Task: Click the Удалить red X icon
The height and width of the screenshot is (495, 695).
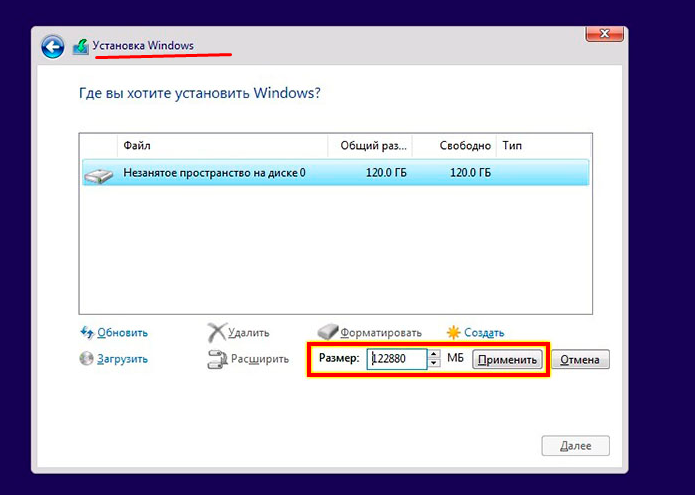Action: pos(217,332)
